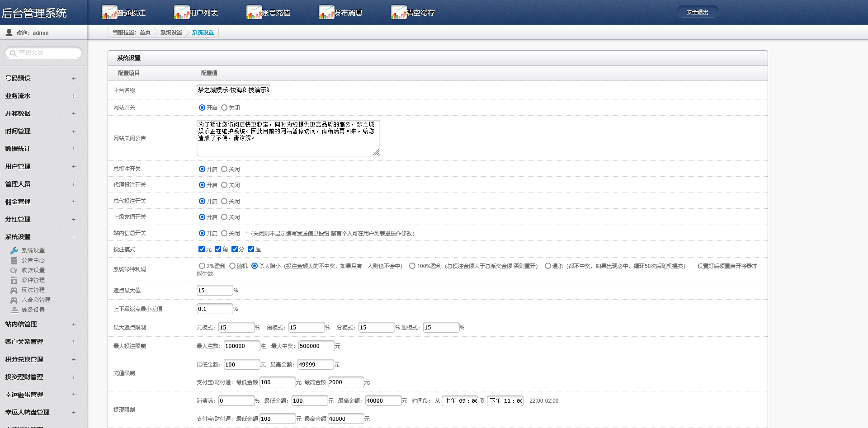The width and height of the screenshot is (868, 428).
Task: Open 彩种管理 in the sidebar submenu
Action: pyautogui.click(x=33, y=280)
